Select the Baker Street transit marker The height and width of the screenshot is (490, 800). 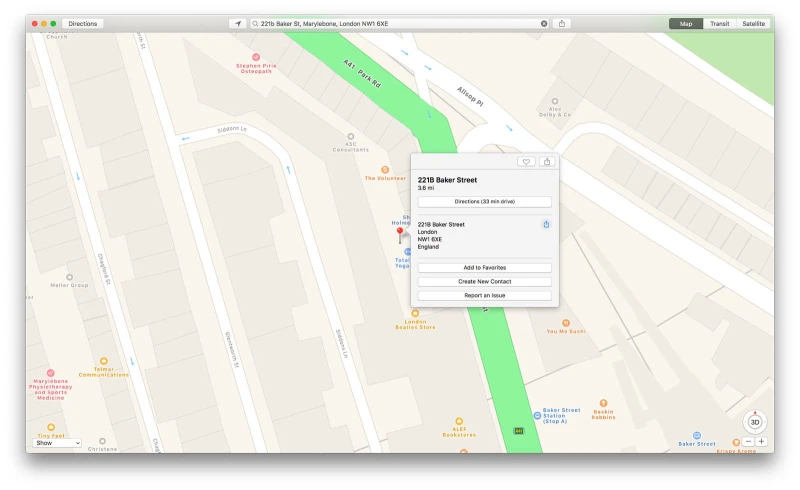pos(697,435)
